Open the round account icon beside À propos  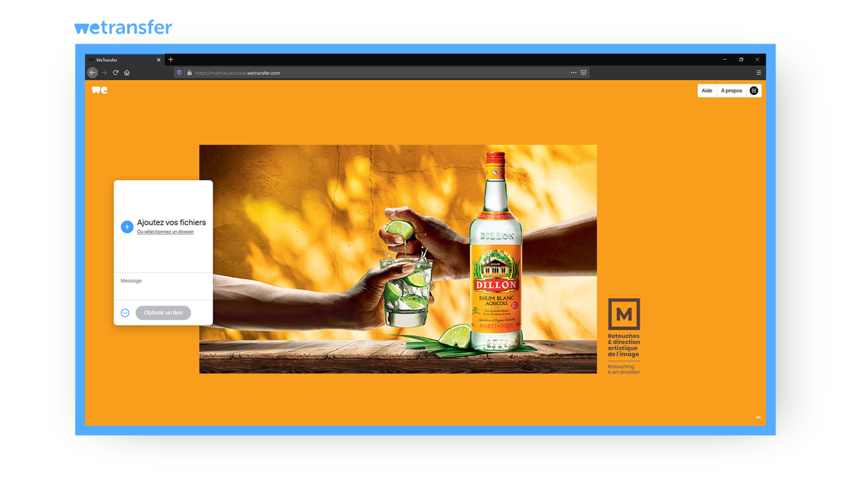(x=753, y=91)
